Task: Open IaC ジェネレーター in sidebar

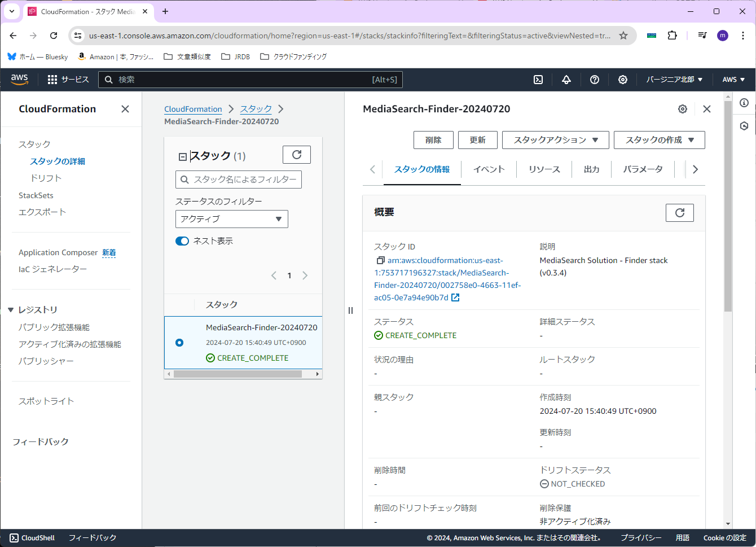Action: click(x=53, y=269)
